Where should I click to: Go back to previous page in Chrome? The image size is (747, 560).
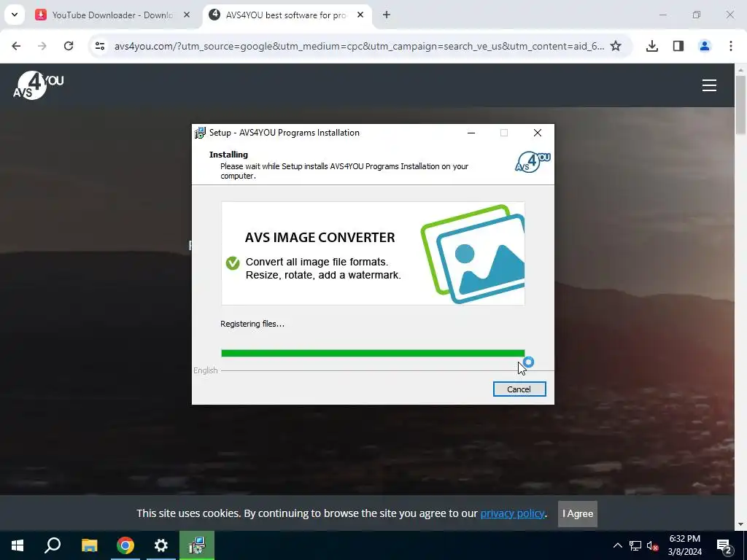16,46
